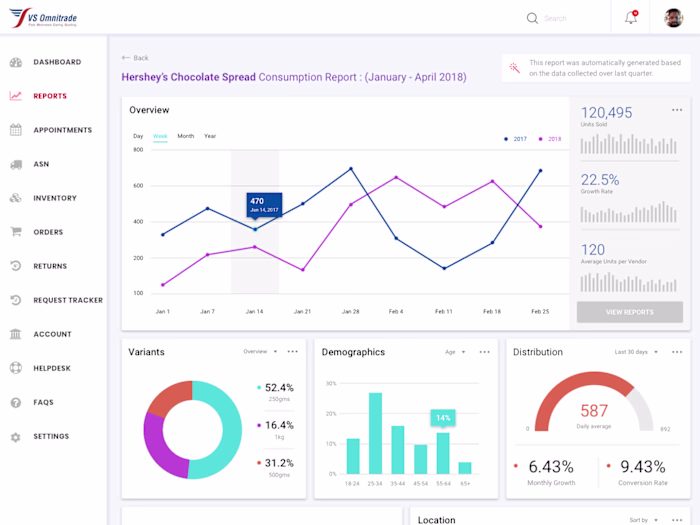Click the 52.4% 250gms legend entry
The width and height of the screenshot is (700, 525).
pyautogui.click(x=275, y=392)
